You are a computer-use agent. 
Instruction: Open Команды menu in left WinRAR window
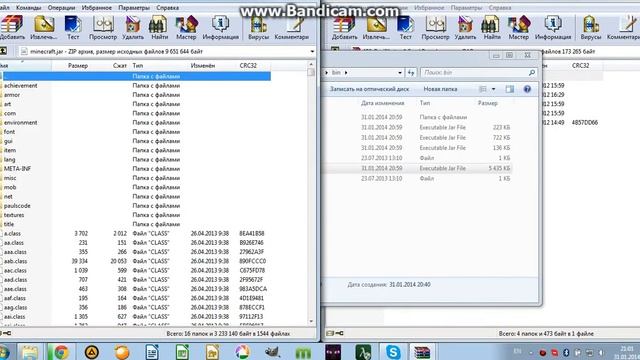point(29,8)
